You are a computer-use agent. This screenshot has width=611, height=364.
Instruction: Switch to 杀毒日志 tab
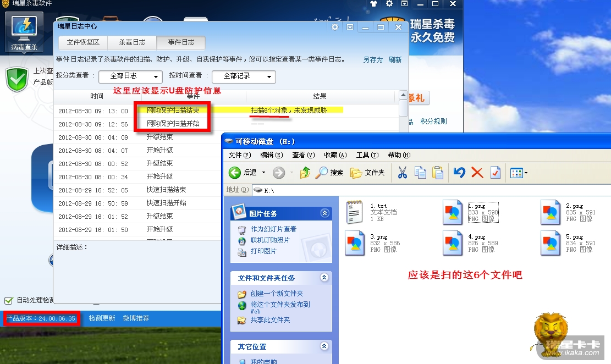[x=132, y=42]
